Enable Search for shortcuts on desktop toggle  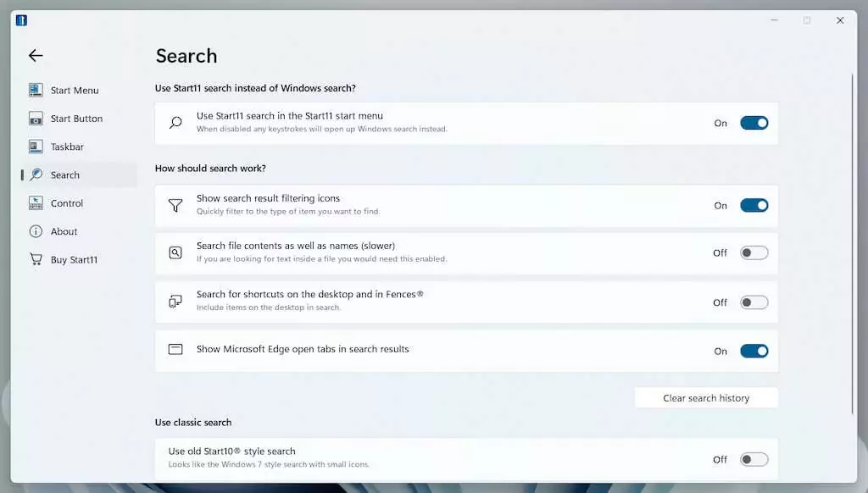click(x=754, y=302)
